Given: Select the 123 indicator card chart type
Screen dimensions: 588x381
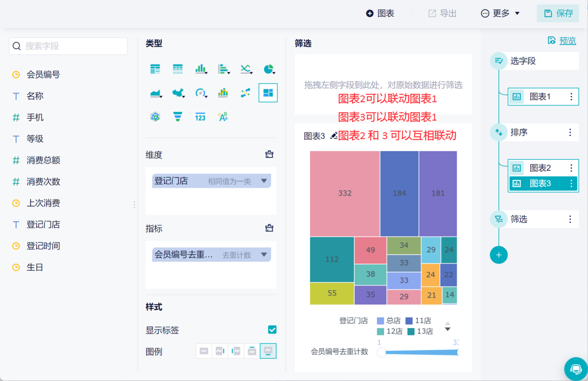Looking at the screenshot, I should [200, 116].
